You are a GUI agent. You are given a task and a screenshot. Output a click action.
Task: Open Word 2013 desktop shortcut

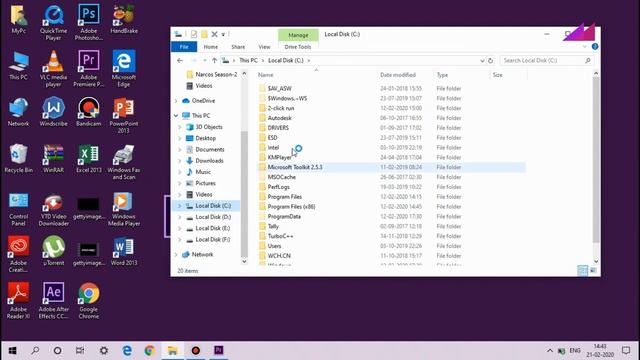point(124,250)
